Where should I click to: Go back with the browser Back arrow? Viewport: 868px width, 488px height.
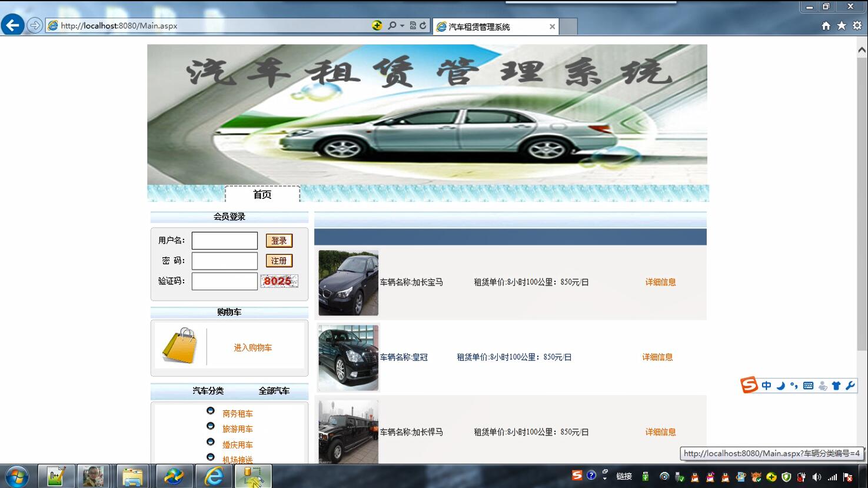[x=12, y=25]
